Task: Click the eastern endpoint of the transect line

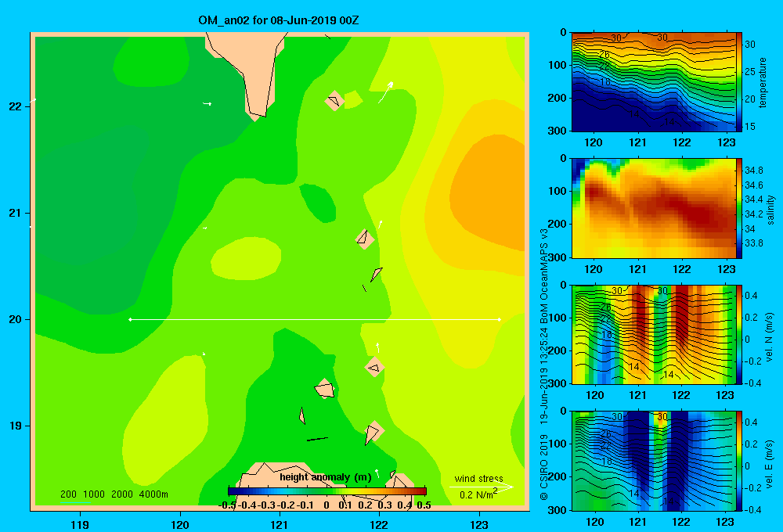Action: coord(500,319)
